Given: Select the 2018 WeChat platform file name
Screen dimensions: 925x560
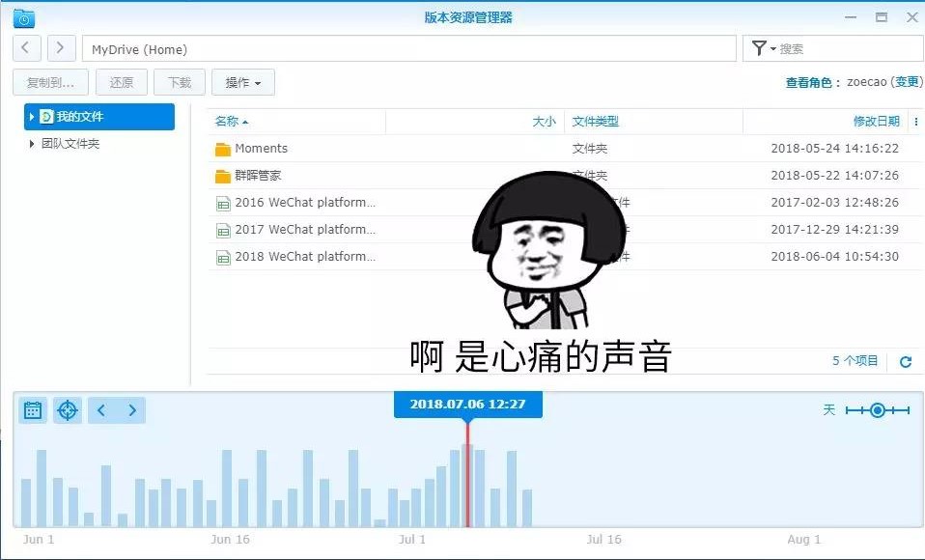Looking at the screenshot, I should (305, 257).
